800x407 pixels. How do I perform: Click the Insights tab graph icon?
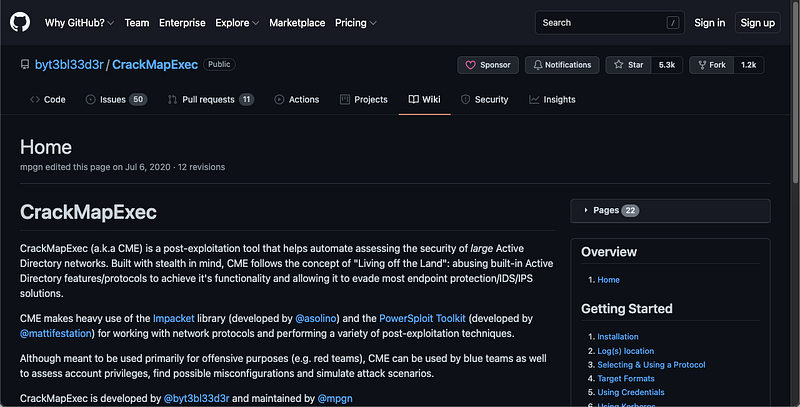coord(534,99)
